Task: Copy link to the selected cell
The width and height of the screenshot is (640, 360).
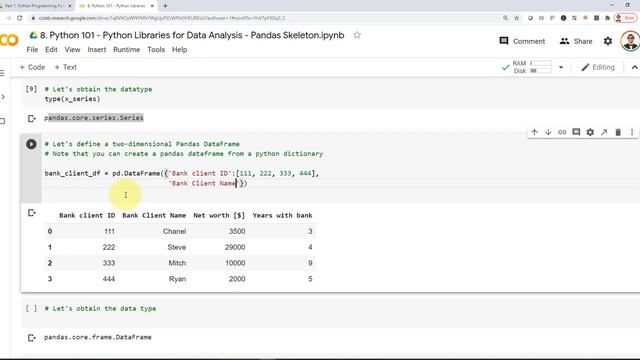Action: pyautogui.click(x=562, y=132)
